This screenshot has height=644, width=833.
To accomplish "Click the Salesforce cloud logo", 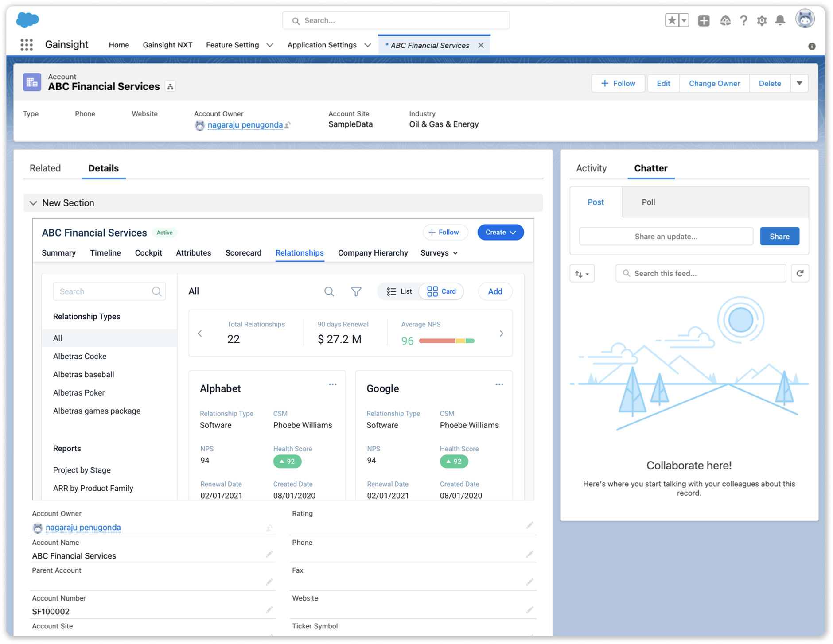I will click(27, 20).
